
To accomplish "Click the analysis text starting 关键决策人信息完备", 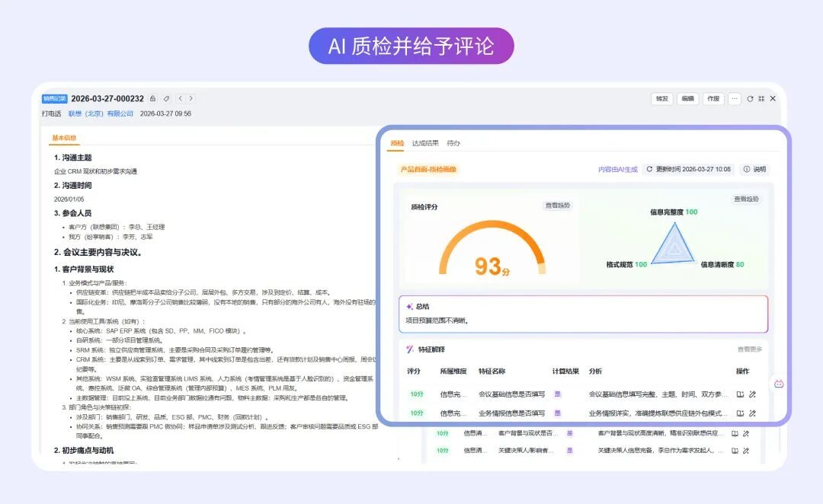I will click(660, 451).
